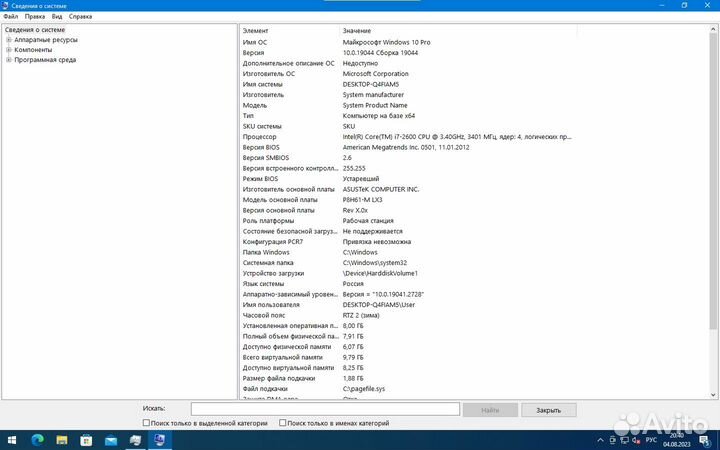
Task: Expand the Компоненты tree node
Action: pyautogui.click(x=9, y=50)
